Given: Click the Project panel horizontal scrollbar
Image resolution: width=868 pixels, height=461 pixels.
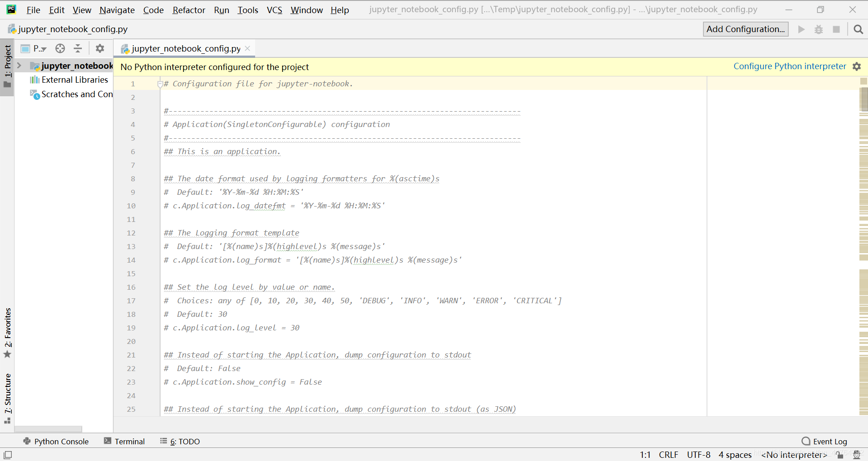Looking at the screenshot, I should click(48, 429).
